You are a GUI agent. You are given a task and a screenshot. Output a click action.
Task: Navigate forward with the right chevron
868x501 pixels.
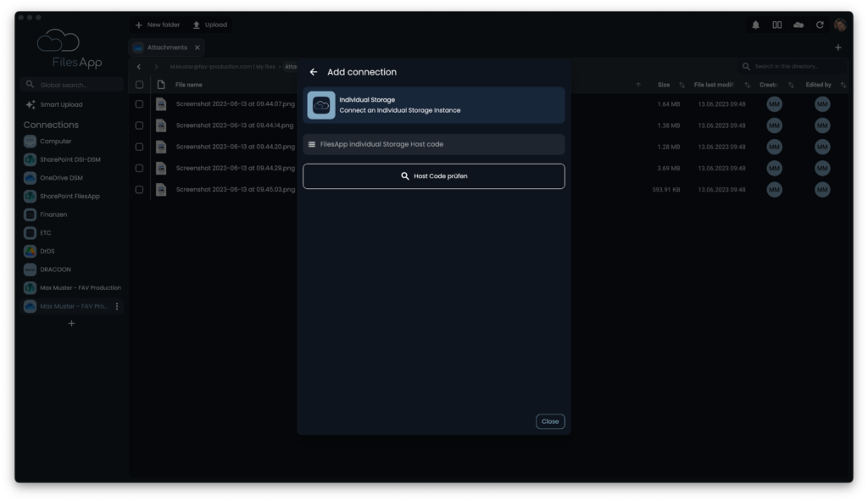point(156,67)
